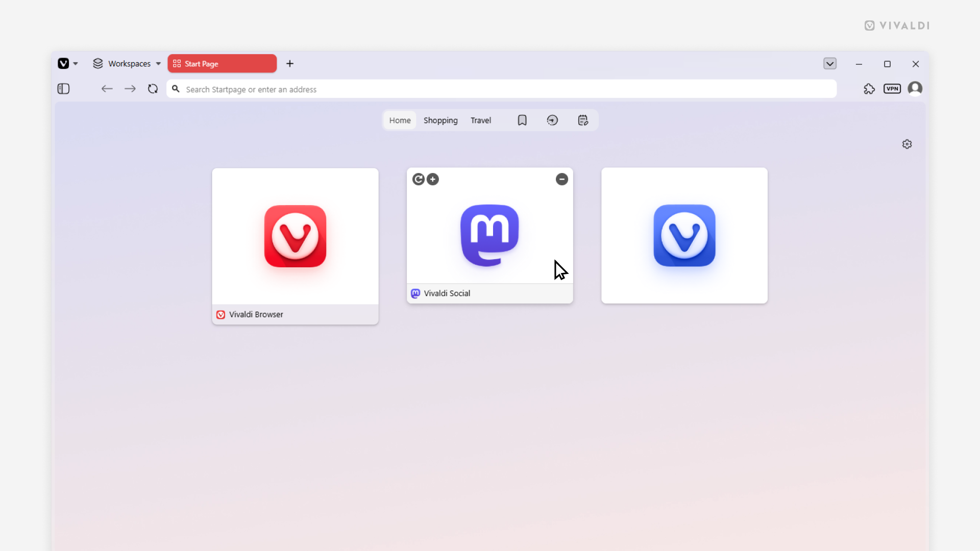Click the search engine magnifier icon

(176, 89)
